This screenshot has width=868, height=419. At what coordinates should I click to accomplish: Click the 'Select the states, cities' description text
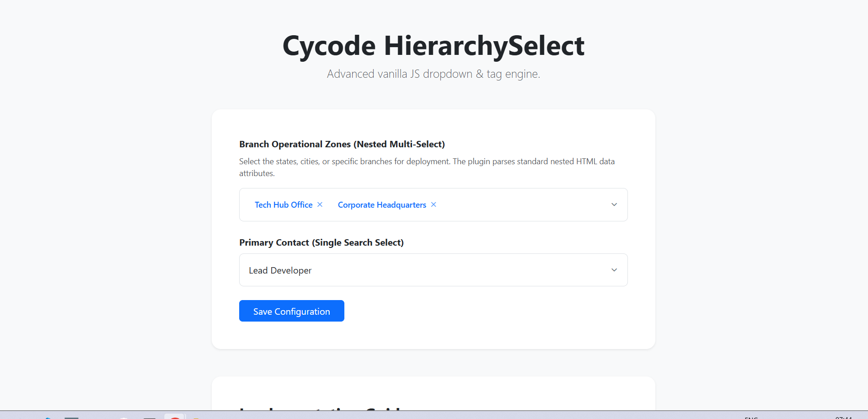[427, 167]
